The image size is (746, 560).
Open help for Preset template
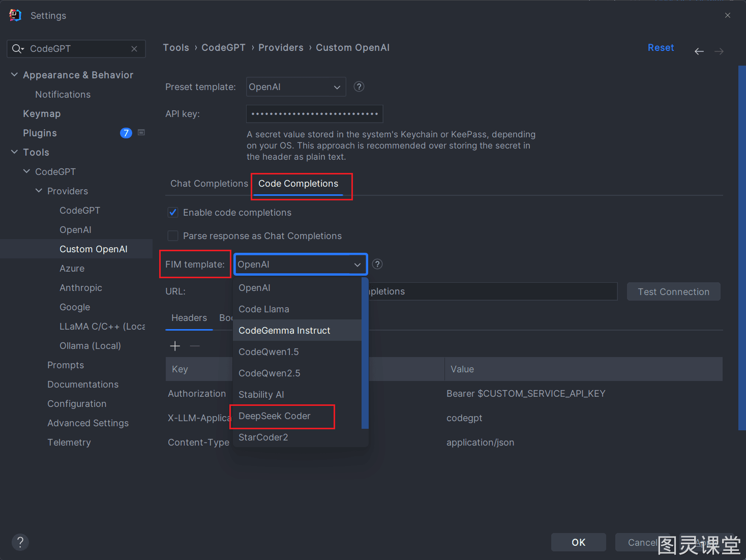click(359, 86)
